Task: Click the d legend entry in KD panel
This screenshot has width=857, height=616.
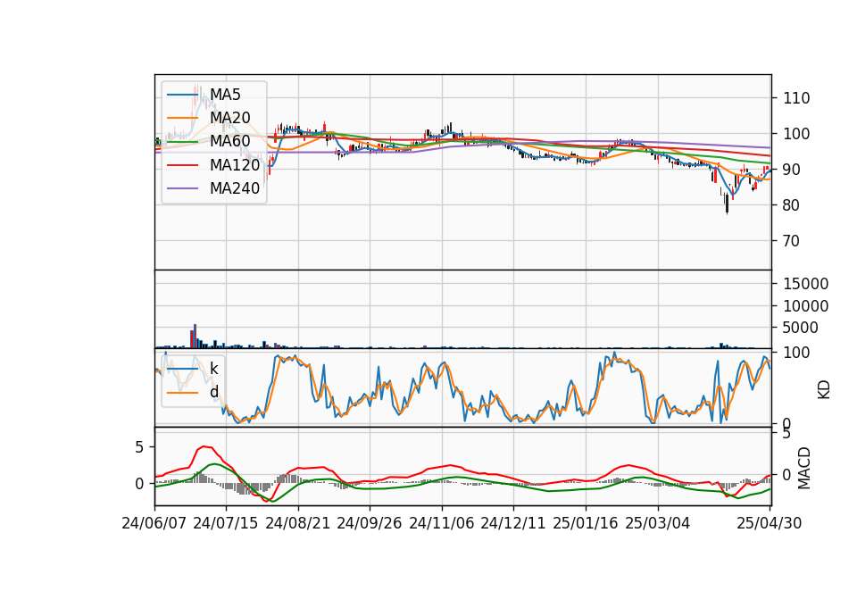Action: click(x=213, y=392)
